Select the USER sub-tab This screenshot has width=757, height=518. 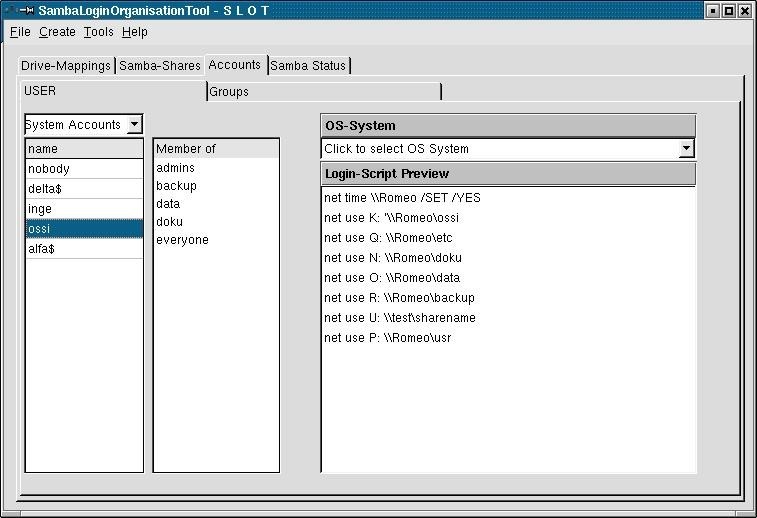113,91
